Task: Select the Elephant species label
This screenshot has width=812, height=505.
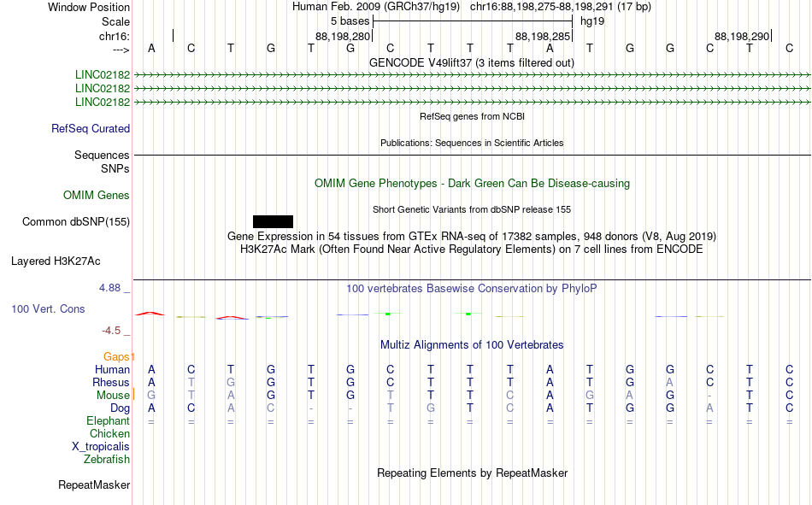Action: (x=109, y=421)
